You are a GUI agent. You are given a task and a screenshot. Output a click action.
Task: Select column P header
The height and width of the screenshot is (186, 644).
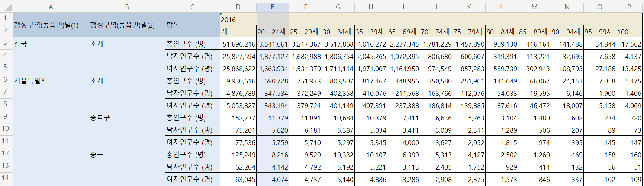[x=629, y=7]
